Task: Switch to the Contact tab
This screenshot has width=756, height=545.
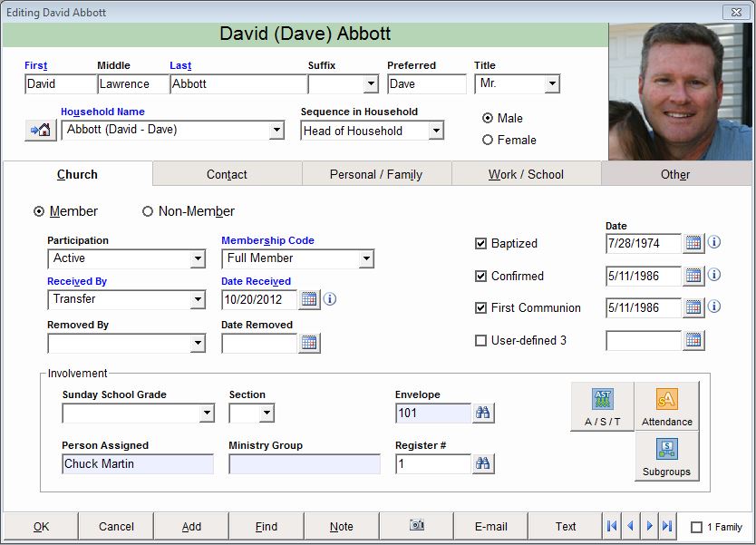Action: pyautogui.click(x=227, y=174)
